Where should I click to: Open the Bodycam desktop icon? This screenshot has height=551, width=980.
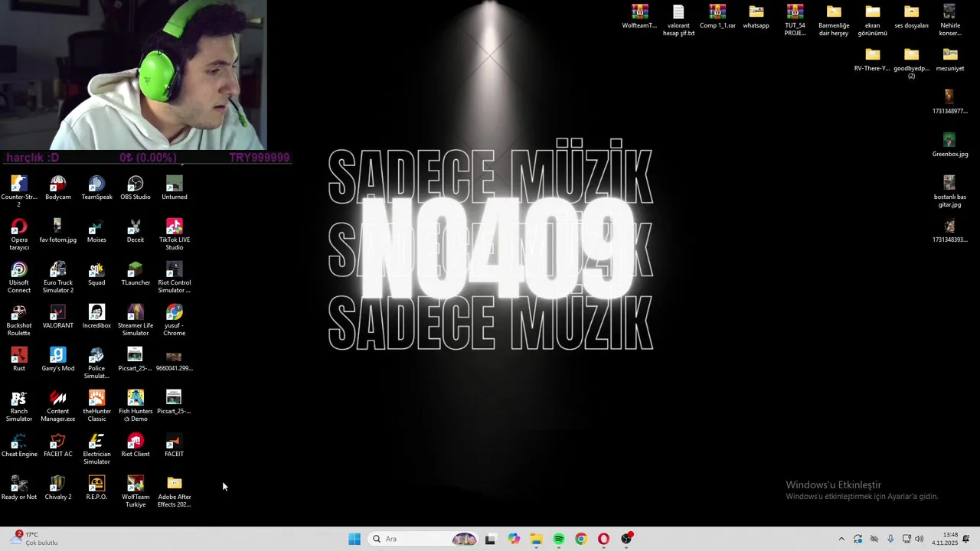tap(58, 188)
